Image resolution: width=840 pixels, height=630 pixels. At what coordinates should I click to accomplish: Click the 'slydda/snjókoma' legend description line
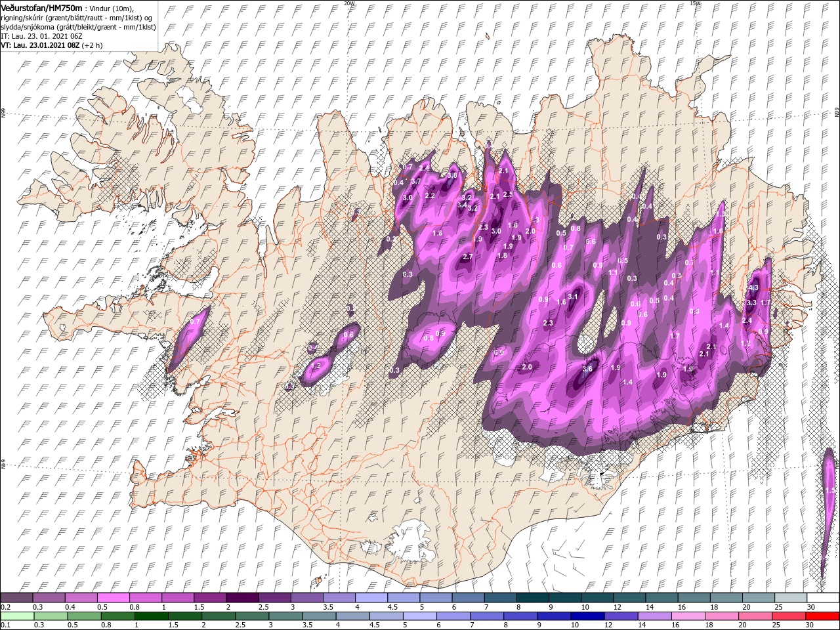(x=78, y=27)
